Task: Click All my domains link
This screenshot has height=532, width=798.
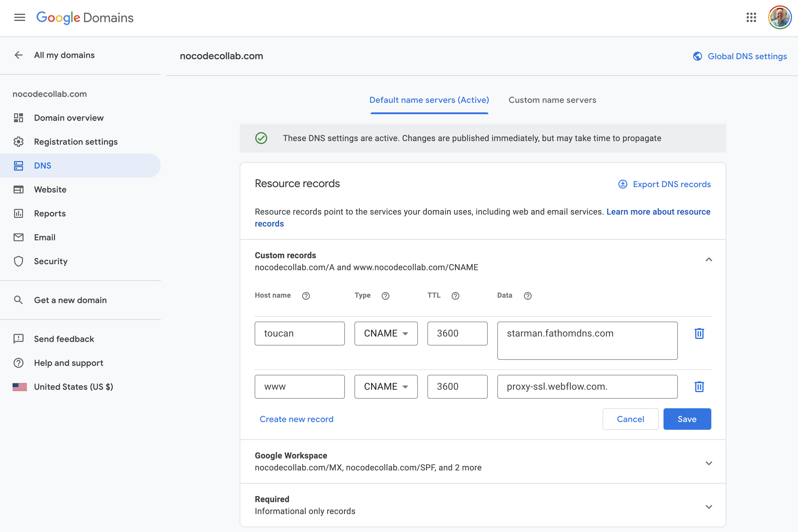Action: pos(64,55)
